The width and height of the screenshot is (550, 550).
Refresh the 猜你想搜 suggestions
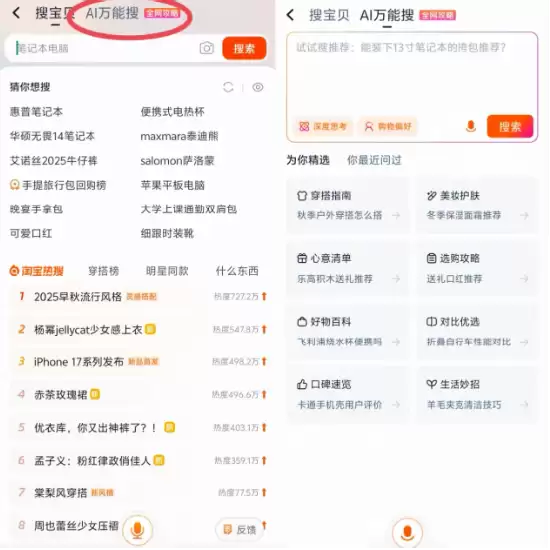coord(228,87)
